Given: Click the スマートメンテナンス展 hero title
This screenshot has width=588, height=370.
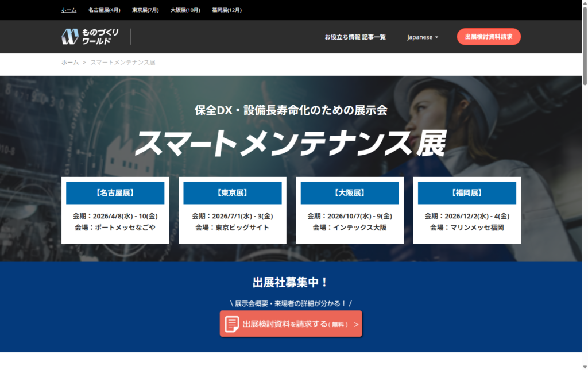Looking at the screenshot, I should tap(290, 142).
